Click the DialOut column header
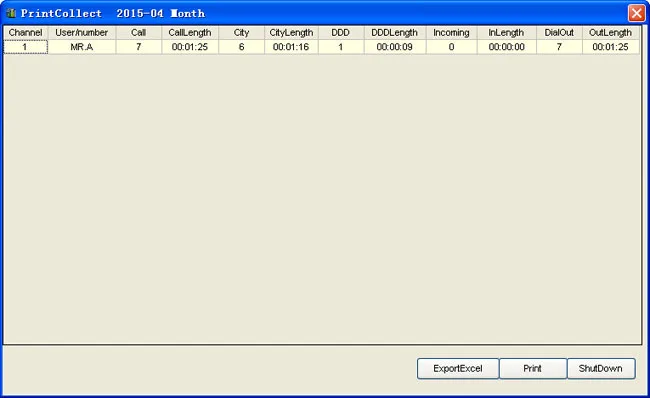The image size is (650, 398). tap(560, 33)
